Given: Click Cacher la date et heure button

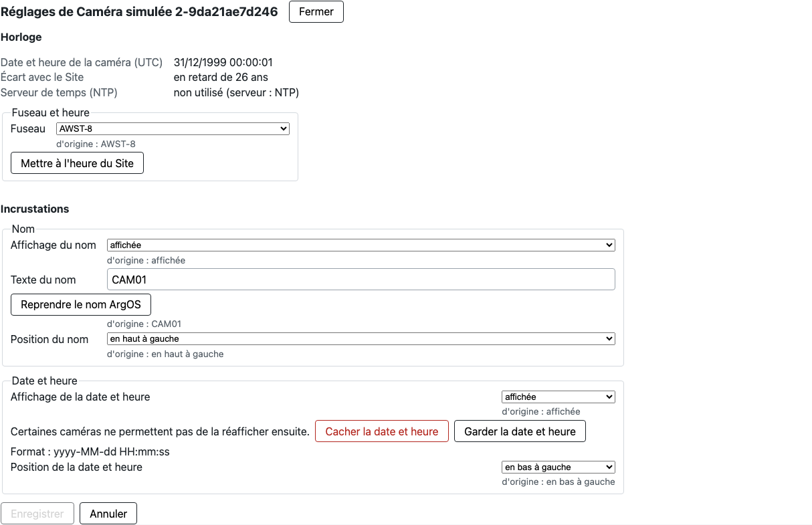Looking at the screenshot, I should click(x=382, y=431).
